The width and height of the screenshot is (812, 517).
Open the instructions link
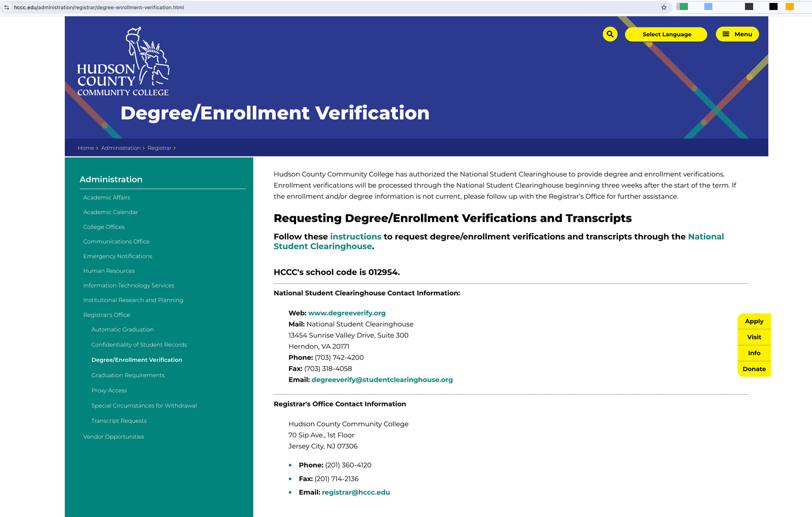[x=356, y=236]
